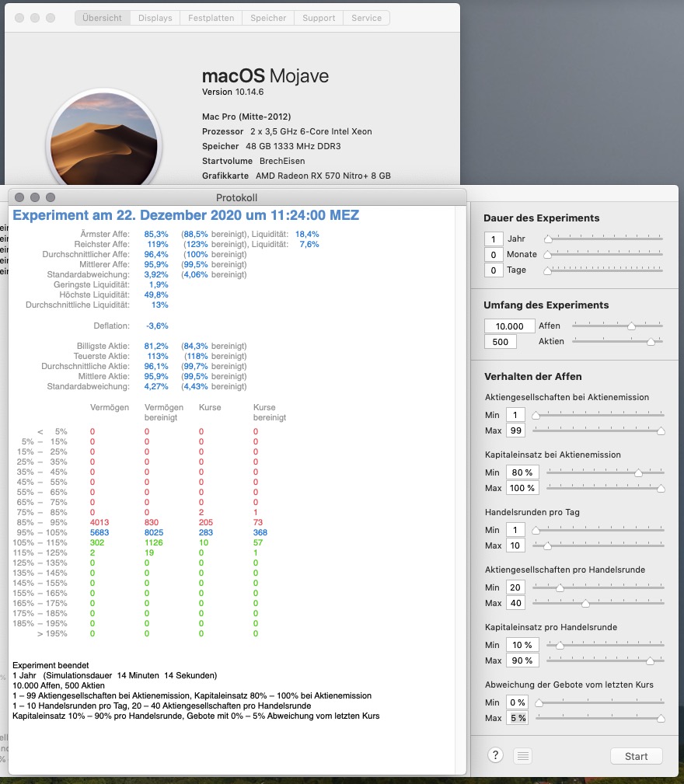Image resolution: width=684 pixels, height=784 pixels.
Task: Focus the Jahr input field
Action: tap(494, 239)
